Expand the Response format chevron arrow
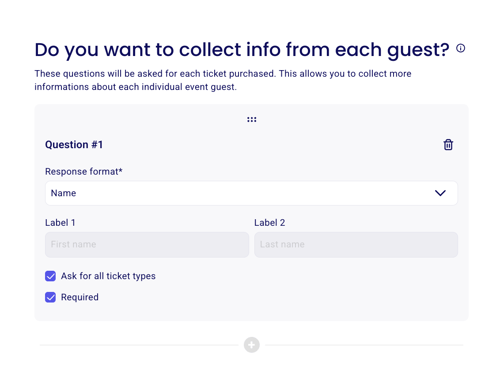This screenshot has width=500, height=366. click(440, 193)
